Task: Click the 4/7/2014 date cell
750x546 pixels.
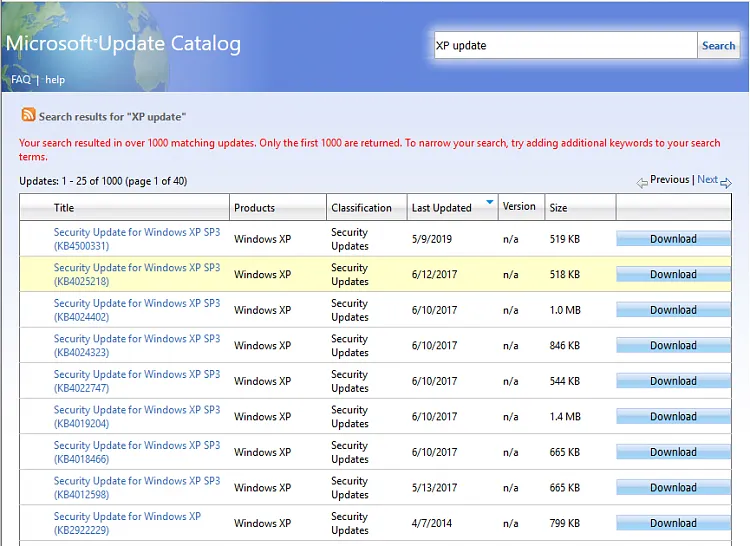Action: (x=431, y=523)
